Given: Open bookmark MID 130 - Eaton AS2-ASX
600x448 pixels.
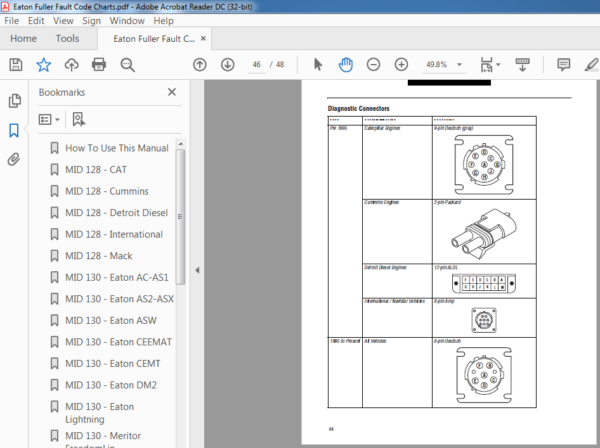Looking at the screenshot, I should pos(119,299).
